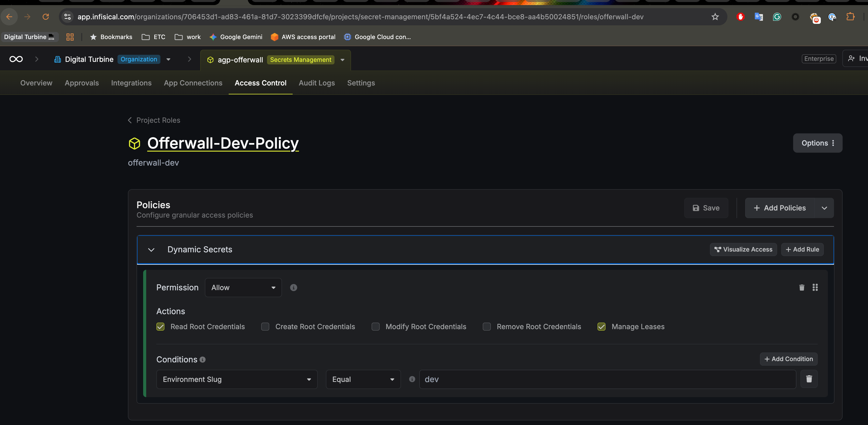Image resolution: width=868 pixels, height=425 pixels.
Task: Reload the page with browser refresh icon
Action: [x=46, y=17]
